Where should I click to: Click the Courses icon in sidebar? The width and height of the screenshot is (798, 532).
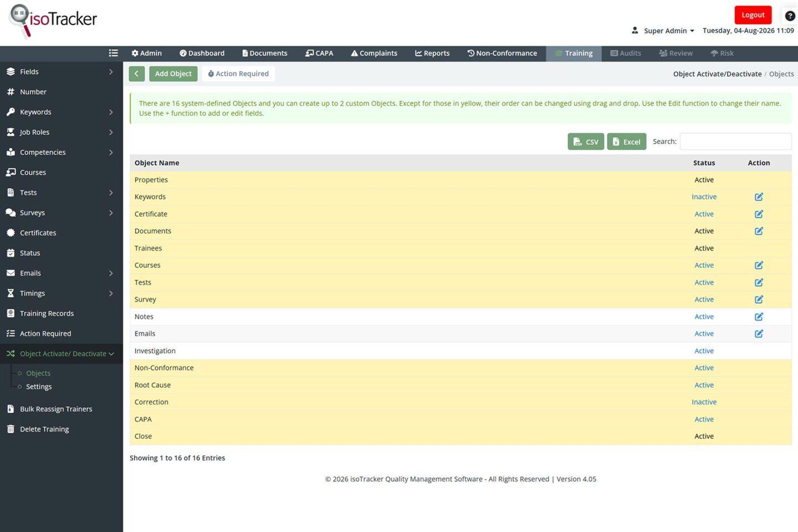[x=11, y=172]
